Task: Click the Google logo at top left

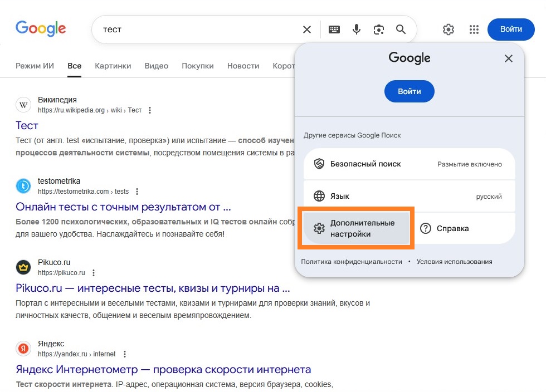Action: pyautogui.click(x=41, y=28)
